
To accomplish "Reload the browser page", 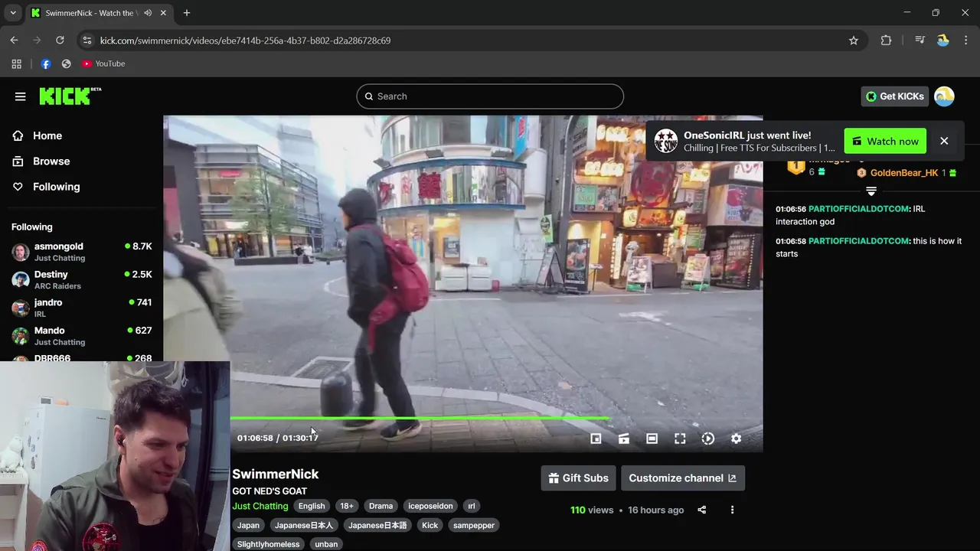I will point(60,41).
